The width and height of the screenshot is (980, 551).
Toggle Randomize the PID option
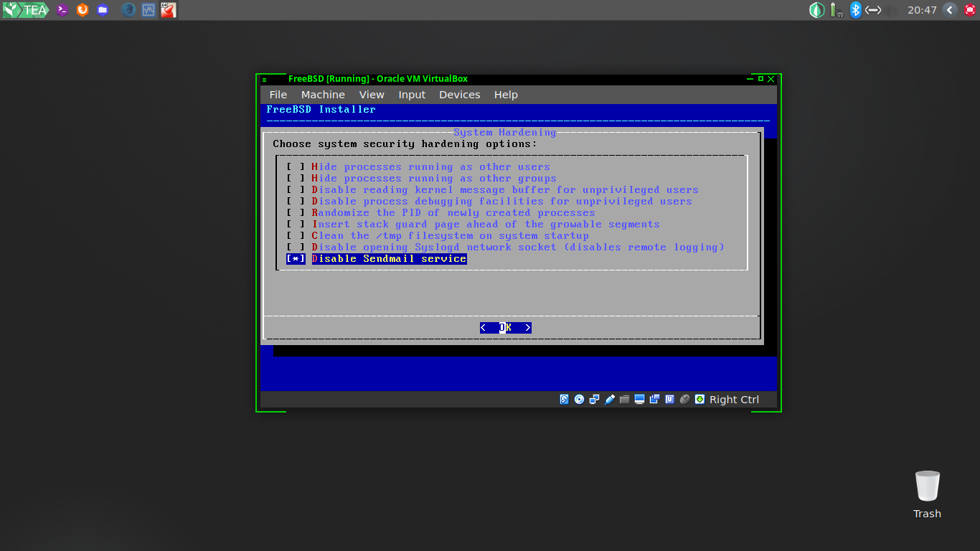coord(440,213)
